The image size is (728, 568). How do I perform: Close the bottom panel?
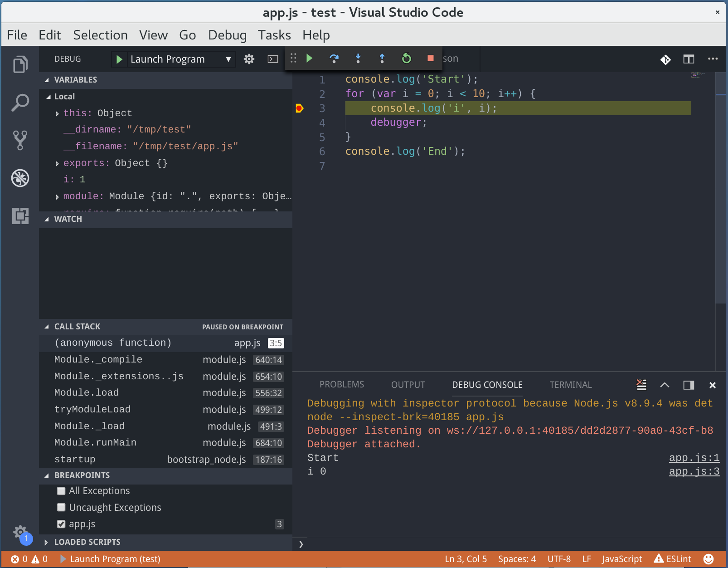(x=713, y=385)
